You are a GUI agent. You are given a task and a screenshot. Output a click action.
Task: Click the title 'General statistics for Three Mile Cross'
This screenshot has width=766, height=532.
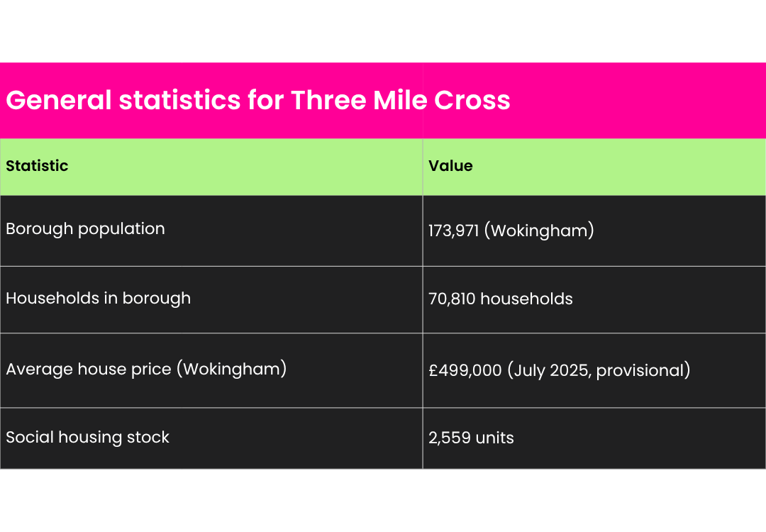[x=258, y=101]
